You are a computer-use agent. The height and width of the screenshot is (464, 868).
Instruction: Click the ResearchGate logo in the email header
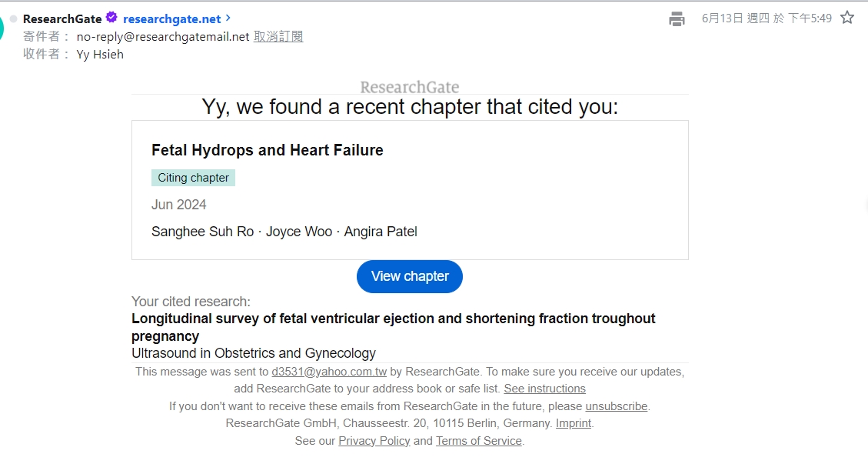click(410, 87)
